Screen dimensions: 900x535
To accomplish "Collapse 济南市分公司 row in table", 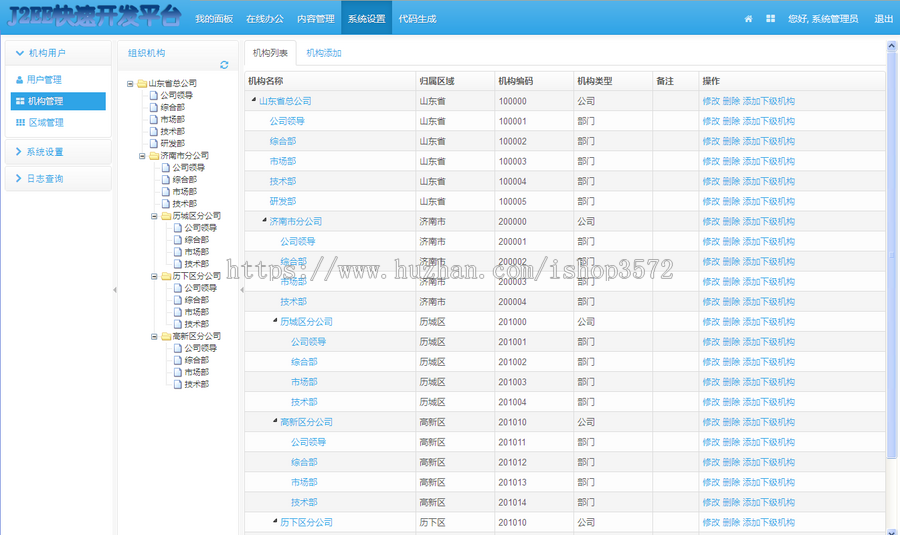I will point(265,220).
